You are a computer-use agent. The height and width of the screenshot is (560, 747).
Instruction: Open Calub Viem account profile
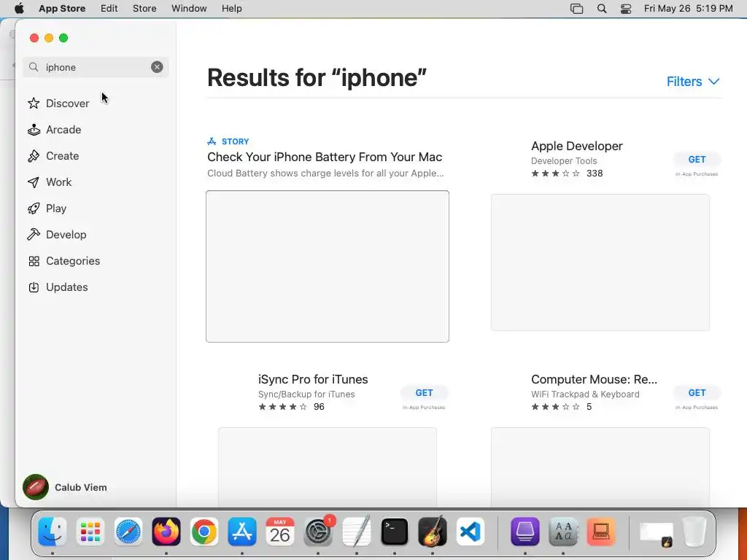[65, 487]
